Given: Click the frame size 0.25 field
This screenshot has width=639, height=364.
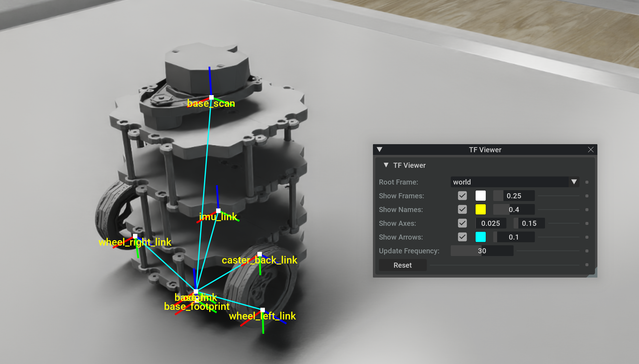Looking at the screenshot, I should [514, 196].
